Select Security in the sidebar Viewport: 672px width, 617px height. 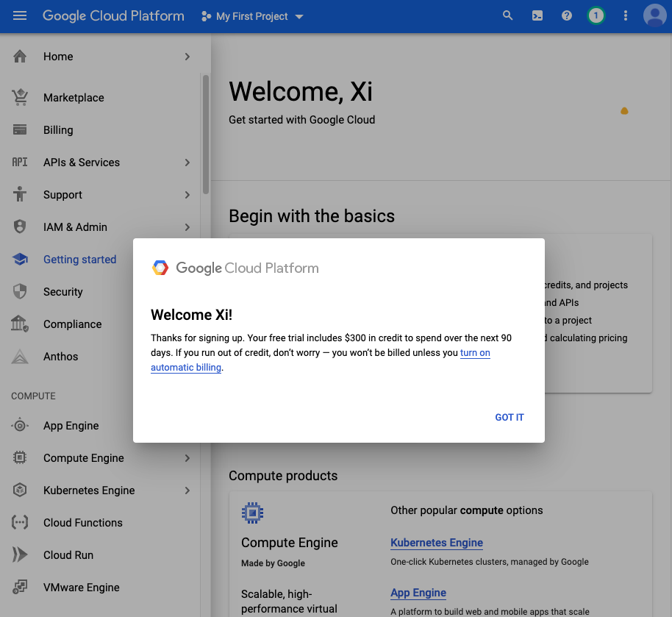coord(63,291)
